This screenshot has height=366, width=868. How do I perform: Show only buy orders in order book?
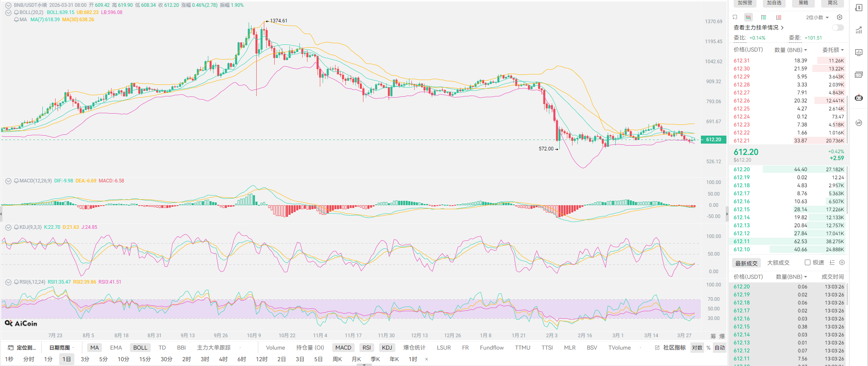pos(763,17)
